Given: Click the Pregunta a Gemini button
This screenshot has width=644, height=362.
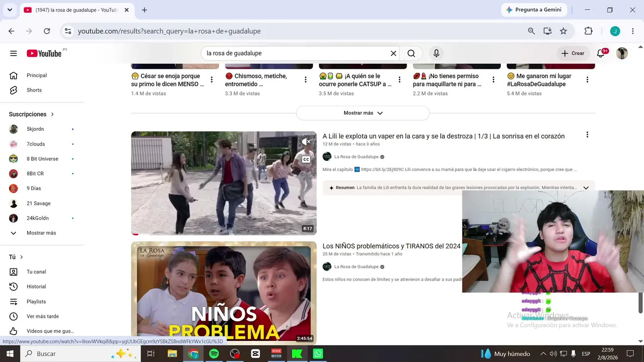Looking at the screenshot, I should 534,10.
